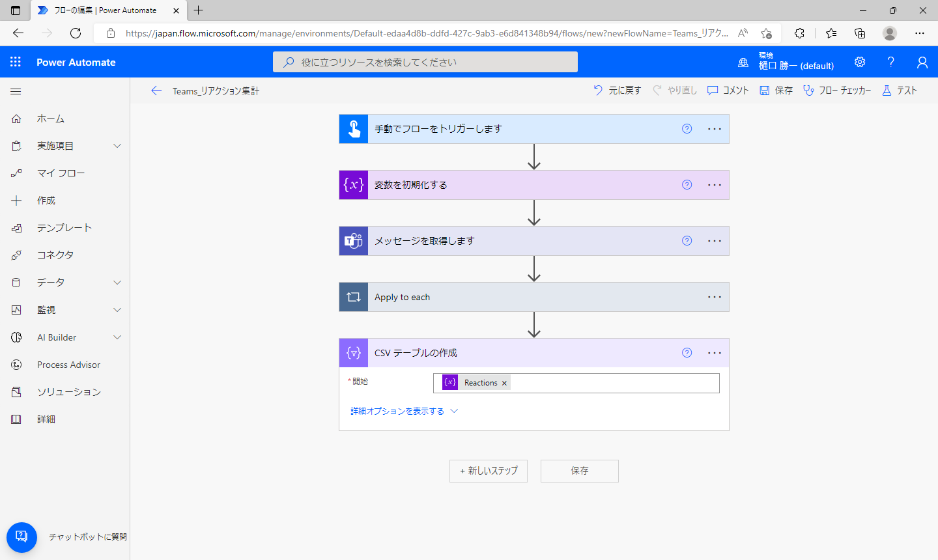Remove the Reactions token from field
Image resolution: width=938 pixels, height=560 pixels.
pos(504,384)
